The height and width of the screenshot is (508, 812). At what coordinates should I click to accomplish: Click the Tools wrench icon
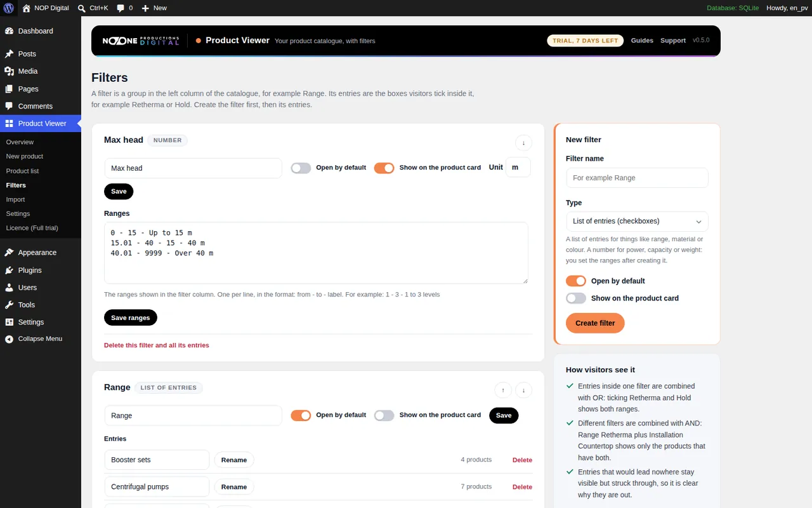click(x=9, y=305)
